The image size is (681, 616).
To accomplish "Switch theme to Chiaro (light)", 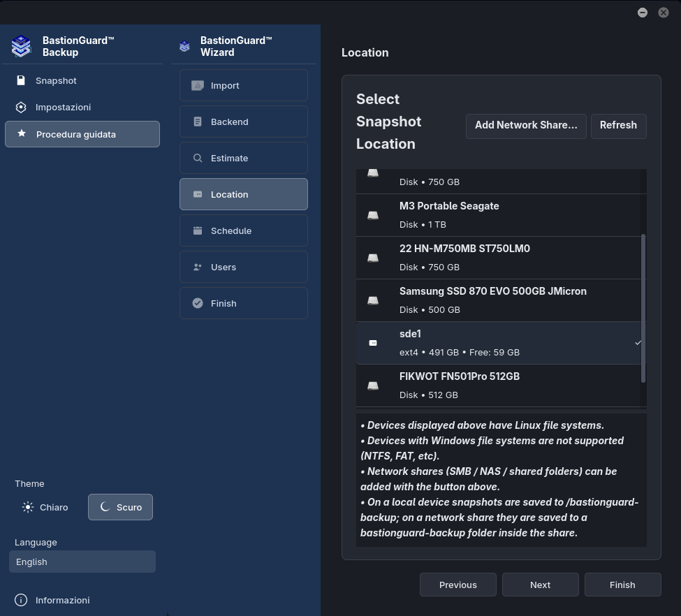I will click(45, 507).
